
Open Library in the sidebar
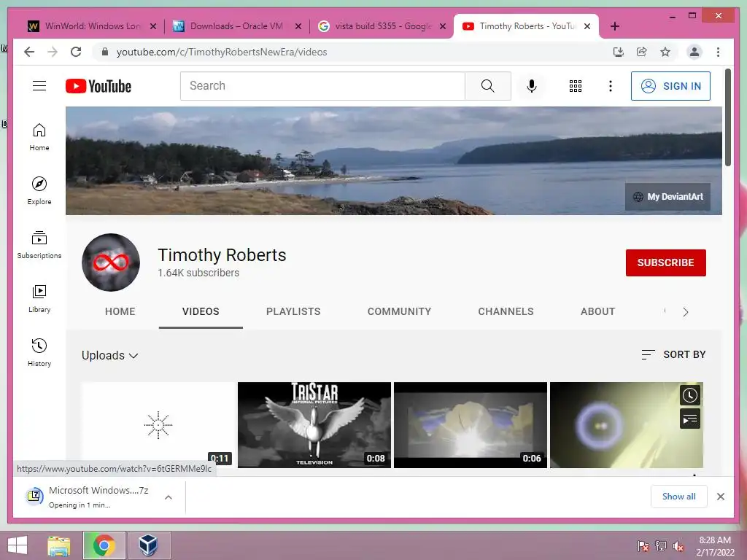click(x=39, y=299)
